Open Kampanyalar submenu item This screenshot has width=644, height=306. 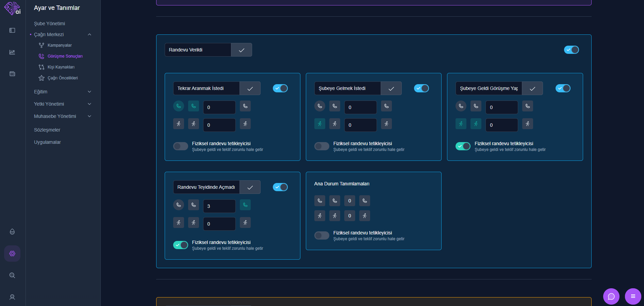click(x=60, y=45)
